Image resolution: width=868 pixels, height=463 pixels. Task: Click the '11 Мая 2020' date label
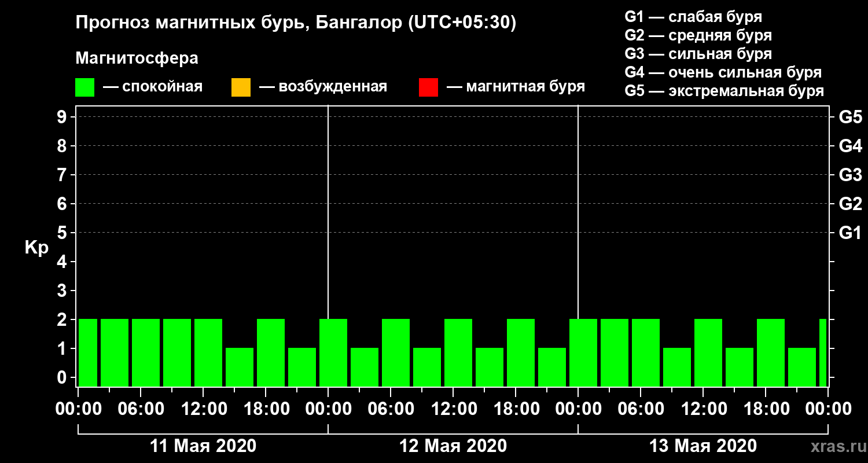coord(203,446)
